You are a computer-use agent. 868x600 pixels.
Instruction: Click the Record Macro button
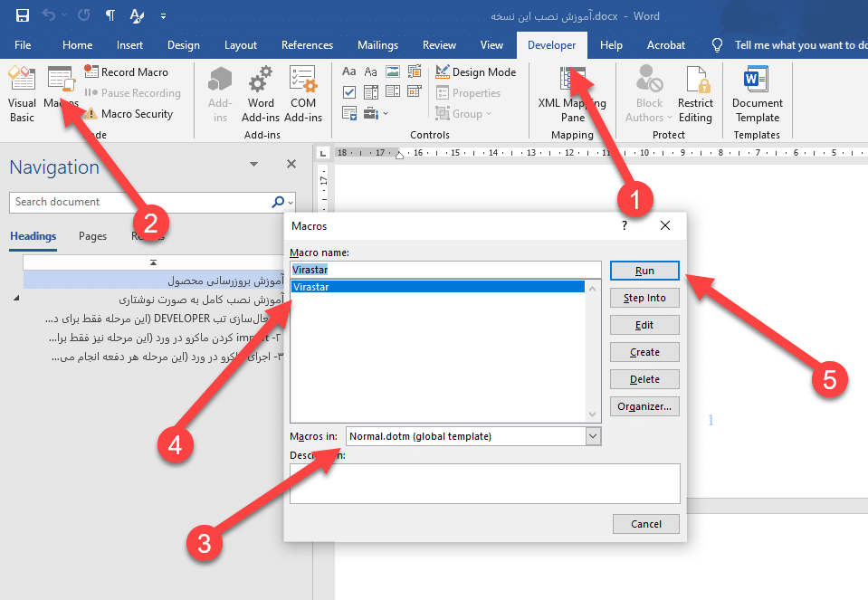(x=127, y=72)
